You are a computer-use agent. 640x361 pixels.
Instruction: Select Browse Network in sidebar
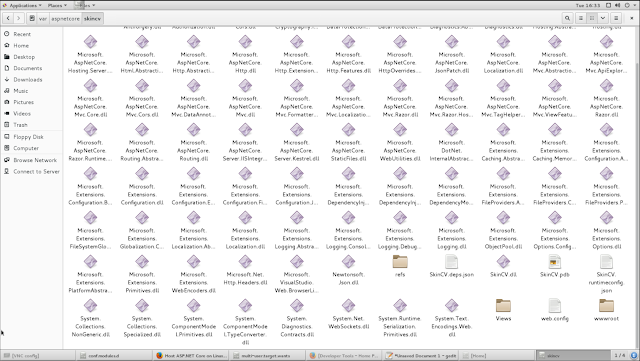coord(35,160)
